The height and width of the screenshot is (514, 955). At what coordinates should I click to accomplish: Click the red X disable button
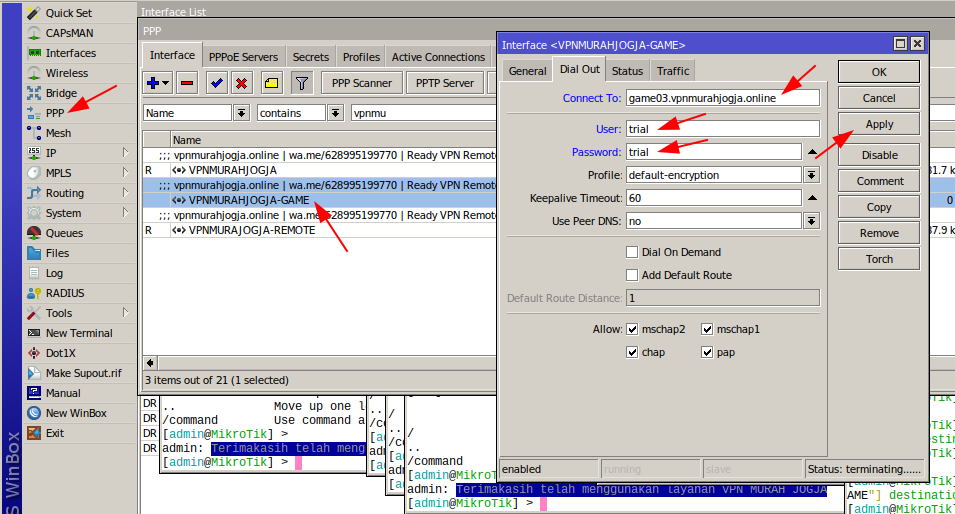(x=242, y=83)
